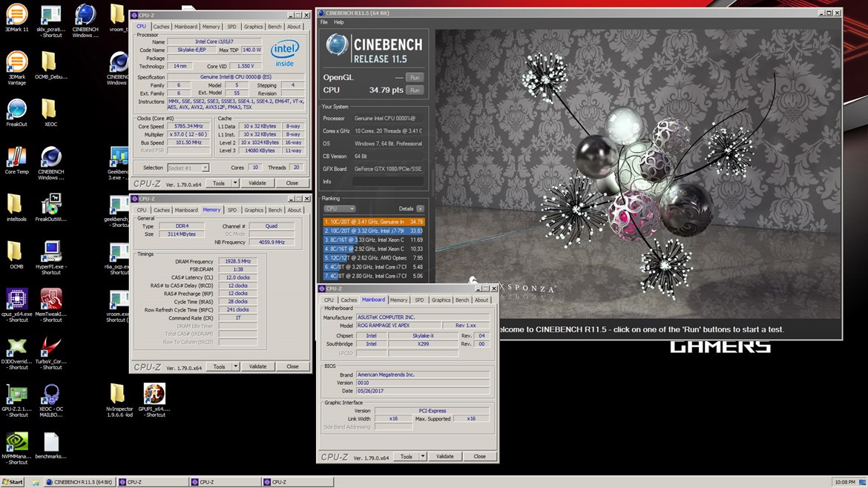Viewport: 868px width, 488px height.
Task: Open the File menu in Cinebench
Action: click(324, 22)
